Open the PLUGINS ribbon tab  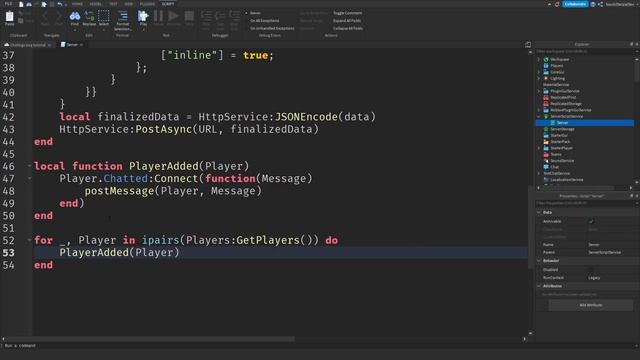tap(147, 4)
